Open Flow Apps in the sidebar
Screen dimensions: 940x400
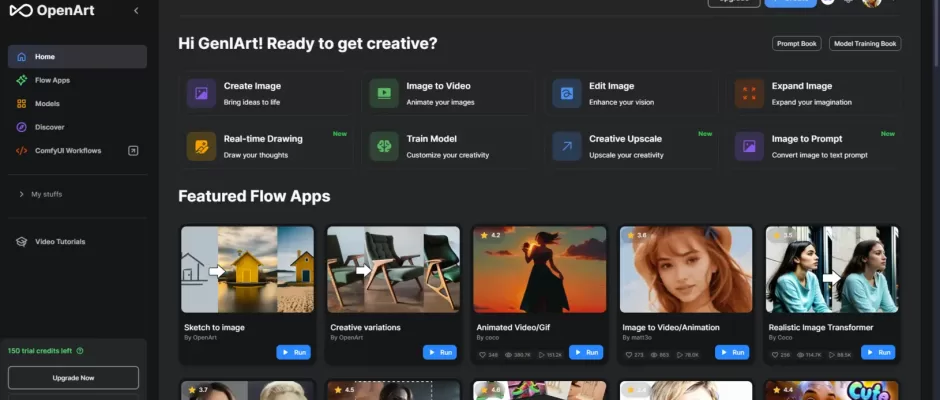tap(77, 80)
